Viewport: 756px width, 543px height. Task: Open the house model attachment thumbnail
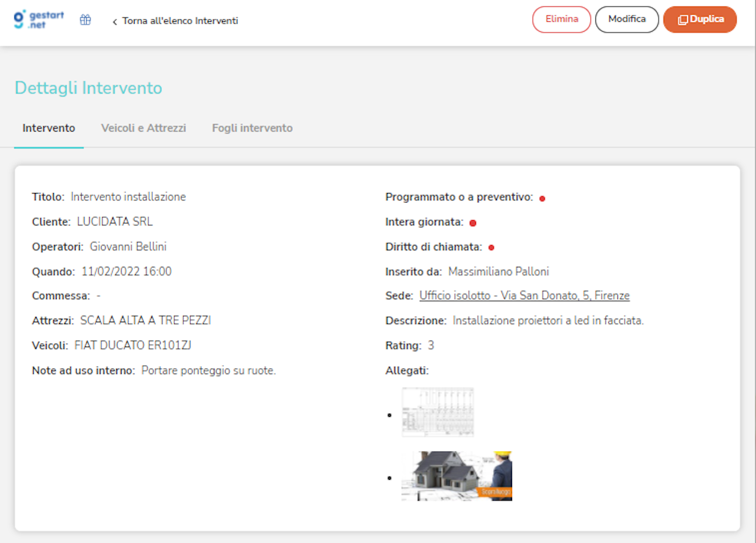coord(457,476)
